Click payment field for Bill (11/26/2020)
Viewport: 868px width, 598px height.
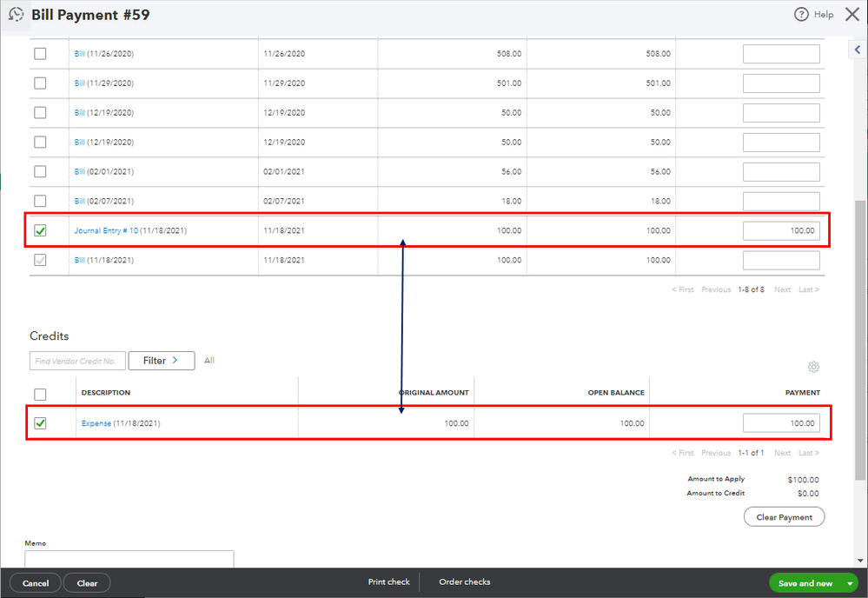[781, 54]
